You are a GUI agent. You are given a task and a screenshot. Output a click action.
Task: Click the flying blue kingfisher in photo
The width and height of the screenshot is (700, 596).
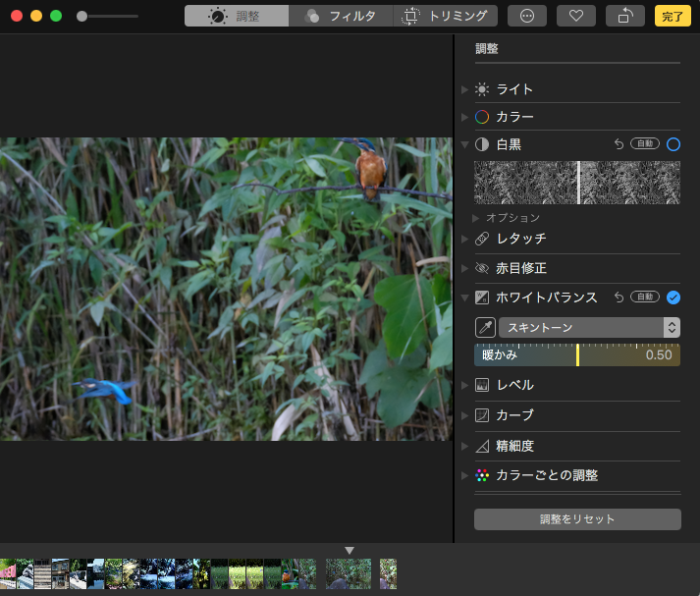tap(106, 390)
